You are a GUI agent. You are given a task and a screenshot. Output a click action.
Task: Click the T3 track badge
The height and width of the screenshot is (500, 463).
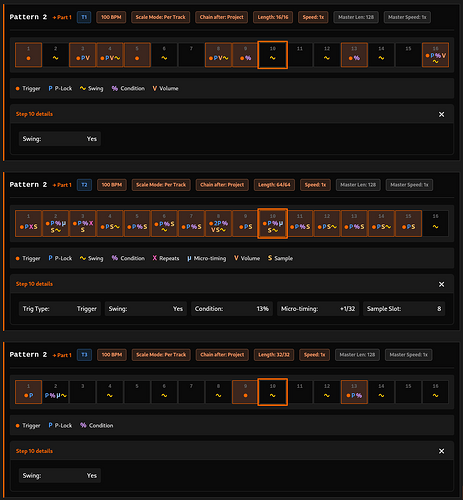tap(84, 355)
